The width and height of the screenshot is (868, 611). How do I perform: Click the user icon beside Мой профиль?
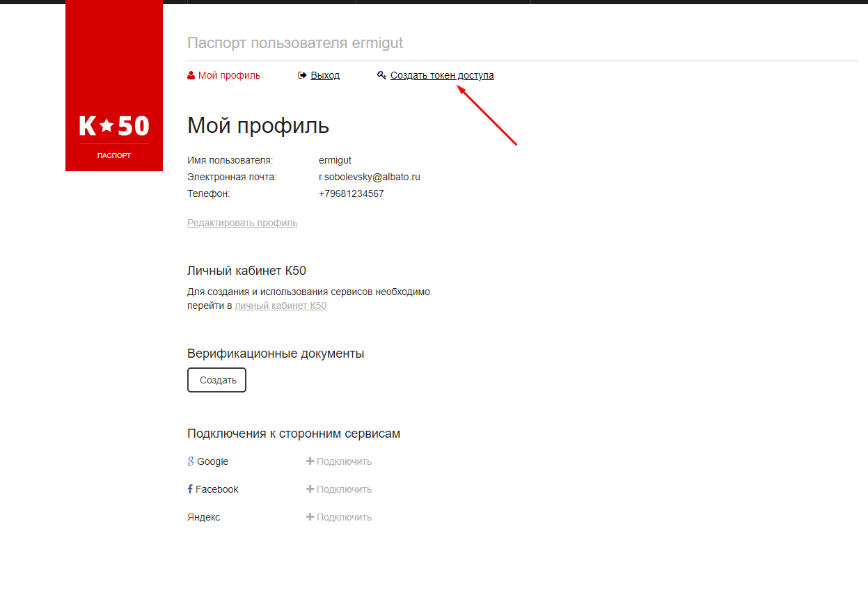(x=191, y=75)
